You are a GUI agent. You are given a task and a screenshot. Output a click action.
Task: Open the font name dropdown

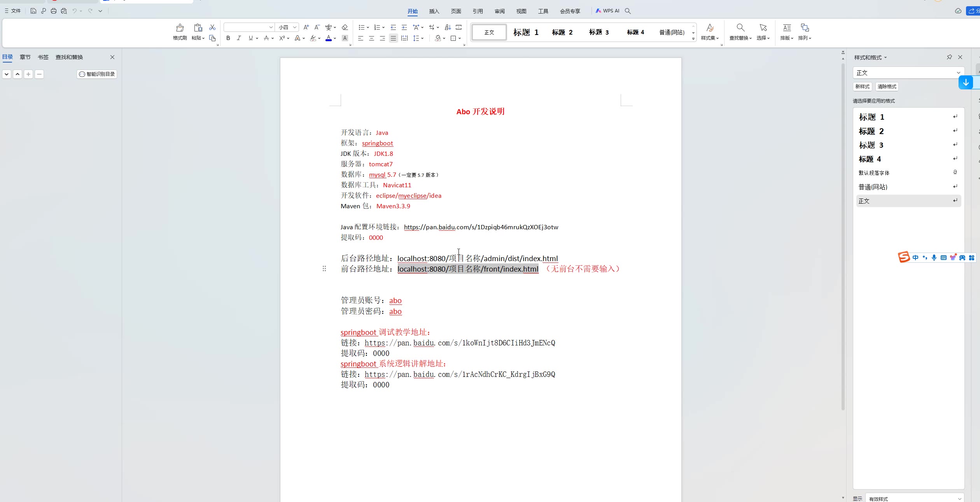271,27
